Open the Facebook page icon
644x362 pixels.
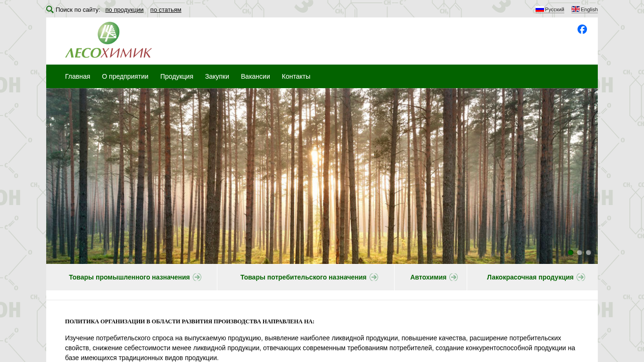[582, 29]
